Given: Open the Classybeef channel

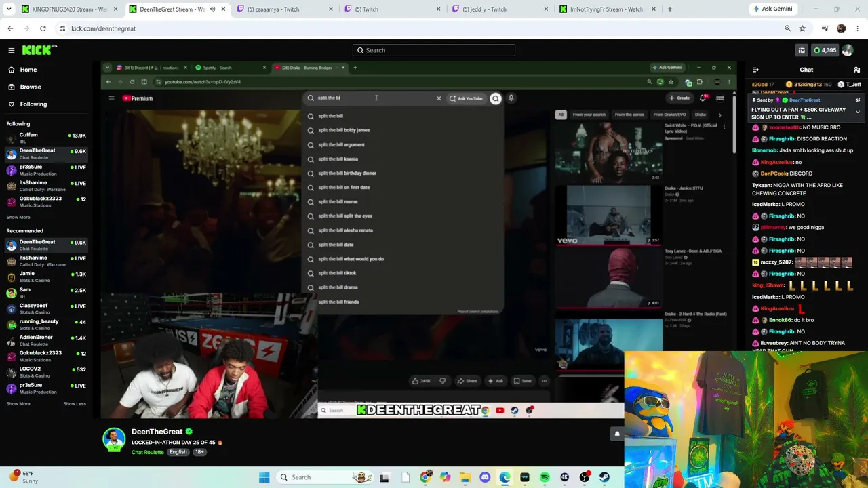Looking at the screenshot, I should point(46,308).
